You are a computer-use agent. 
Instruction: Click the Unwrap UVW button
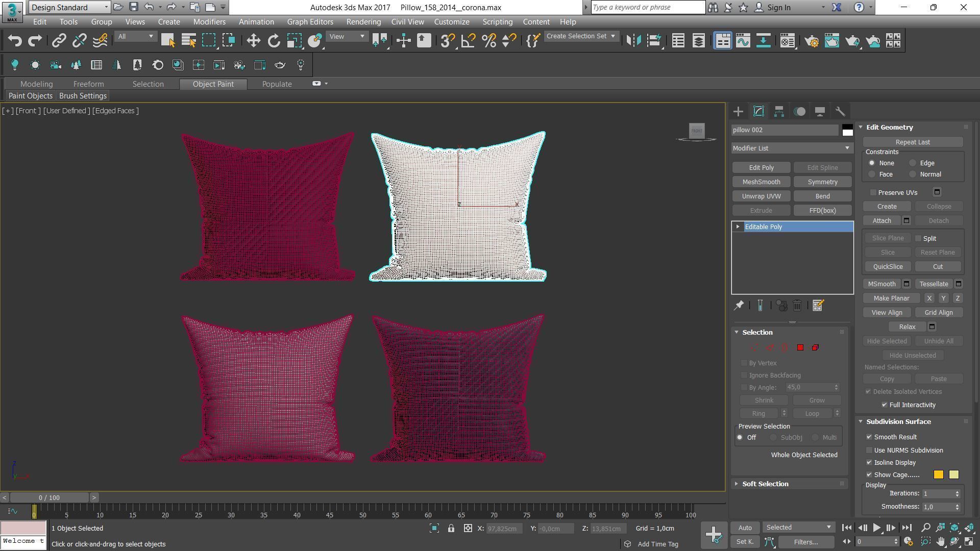(x=761, y=196)
